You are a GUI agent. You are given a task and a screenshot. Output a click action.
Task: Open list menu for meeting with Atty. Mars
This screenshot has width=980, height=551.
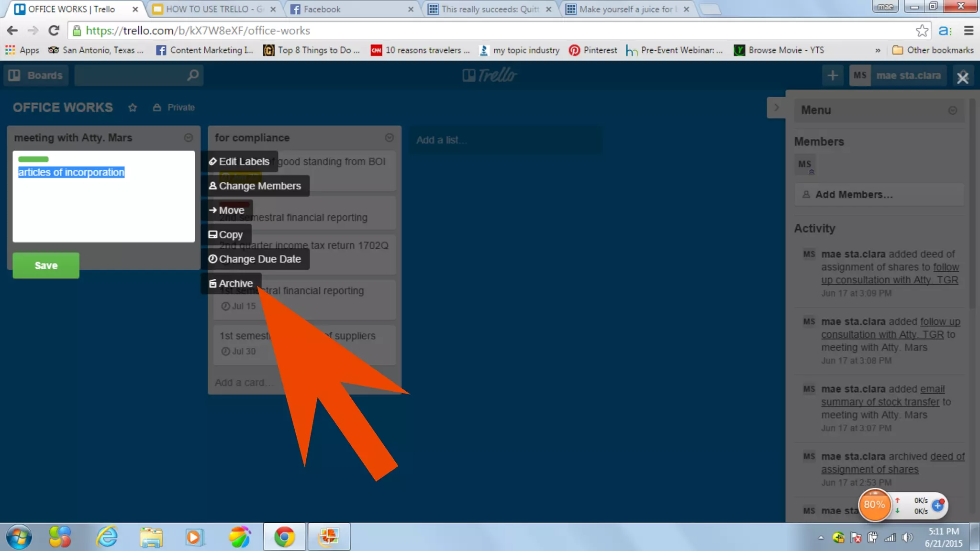(x=189, y=138)
